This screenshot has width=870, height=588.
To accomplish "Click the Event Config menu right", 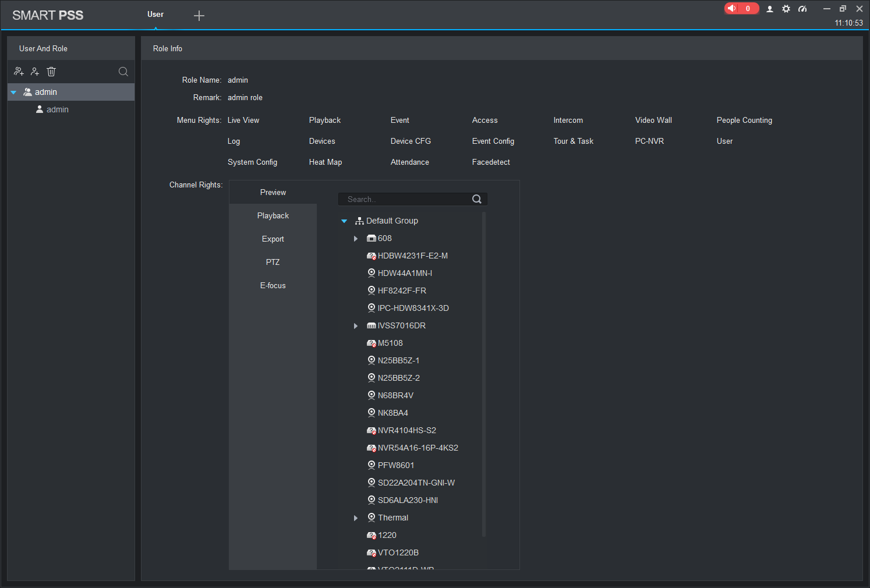I will (493, 141).
